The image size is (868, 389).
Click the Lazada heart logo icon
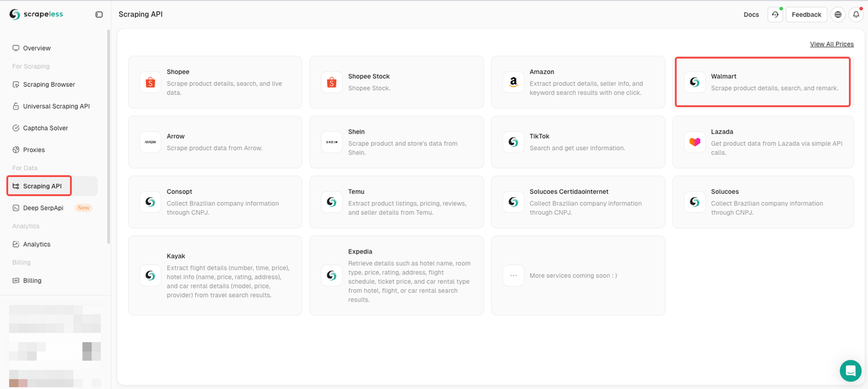pyautogui.click(x=694, y=142)
